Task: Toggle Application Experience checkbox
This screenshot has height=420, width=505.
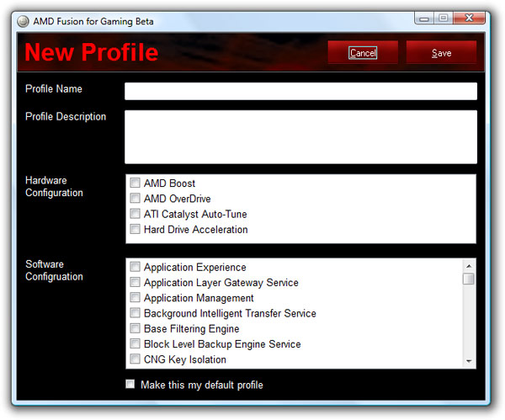Action: click(135, 267)
